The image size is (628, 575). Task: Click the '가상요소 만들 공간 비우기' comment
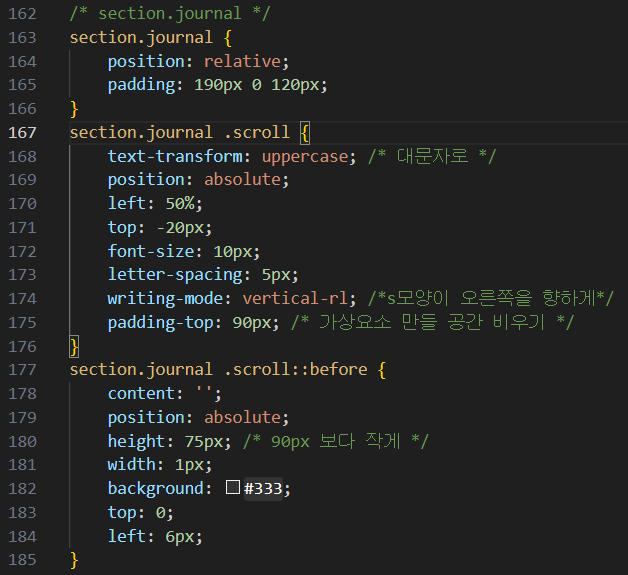coord(433,322)
